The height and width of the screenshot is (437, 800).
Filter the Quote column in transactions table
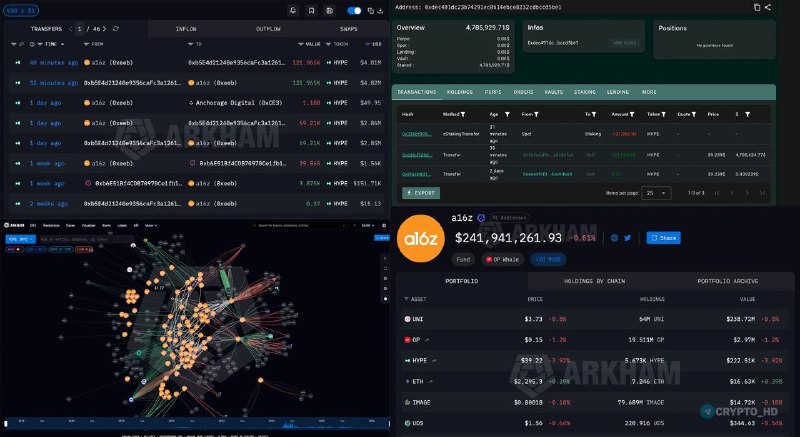[693, 115]
